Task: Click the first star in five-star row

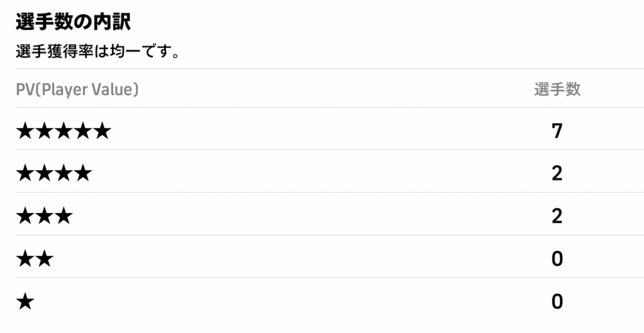Action: click(25, 131)
